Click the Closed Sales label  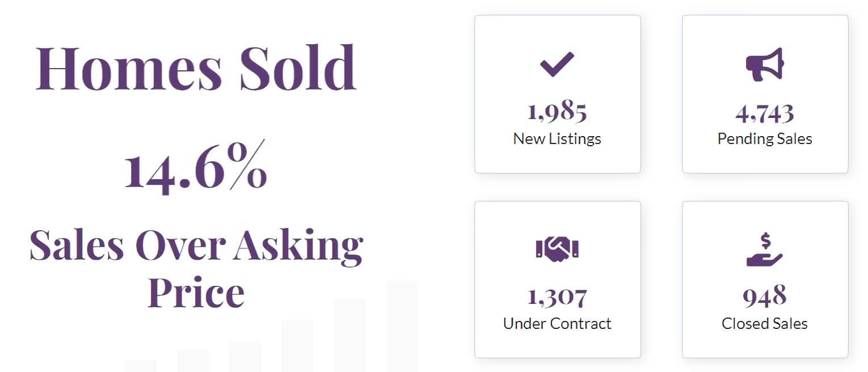click(x=765, y=323)
